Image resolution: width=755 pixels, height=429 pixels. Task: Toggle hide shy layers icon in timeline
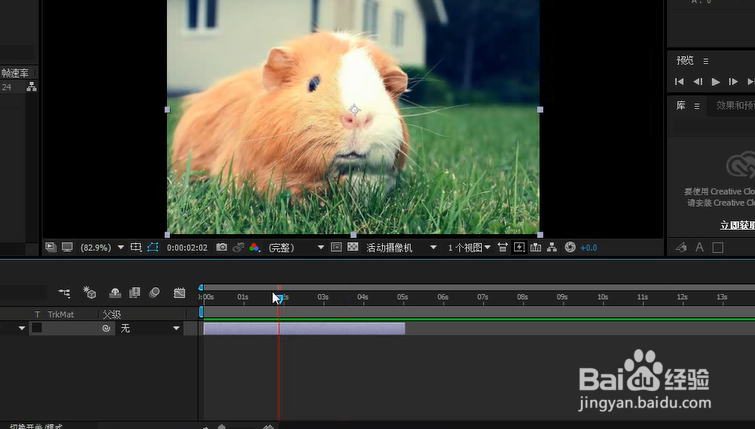point(115,292)
